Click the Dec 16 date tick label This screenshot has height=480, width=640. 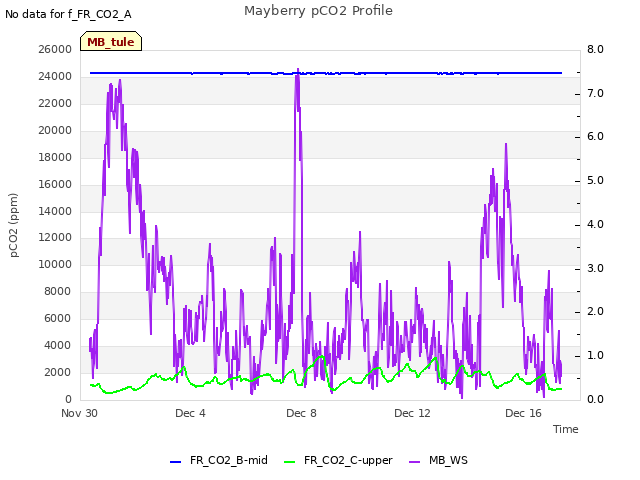(523, 413)
